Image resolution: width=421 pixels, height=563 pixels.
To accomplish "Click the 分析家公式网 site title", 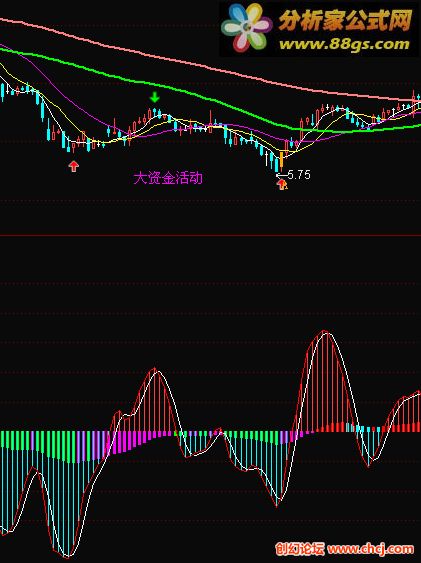I will [x=344, y=21].
